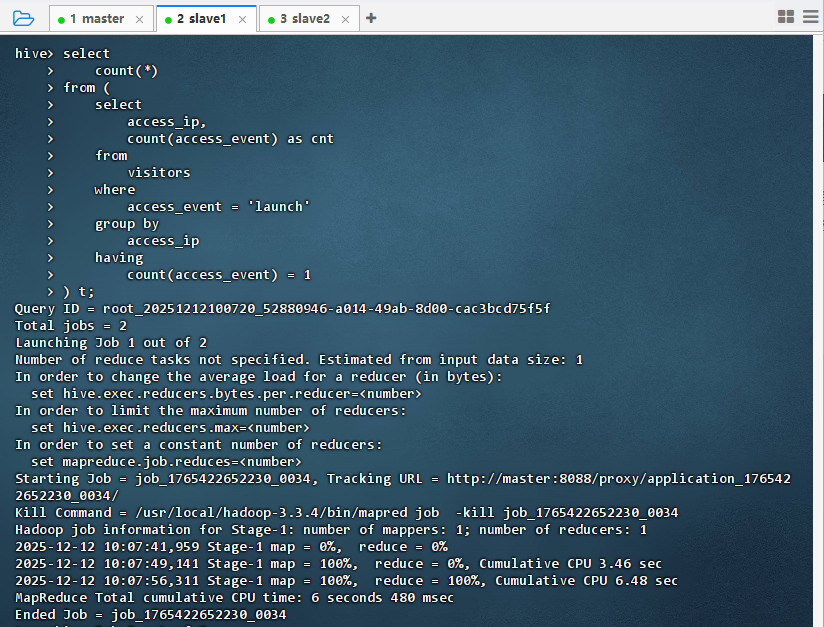
Task: Add a new session tab
Action: 371,18
